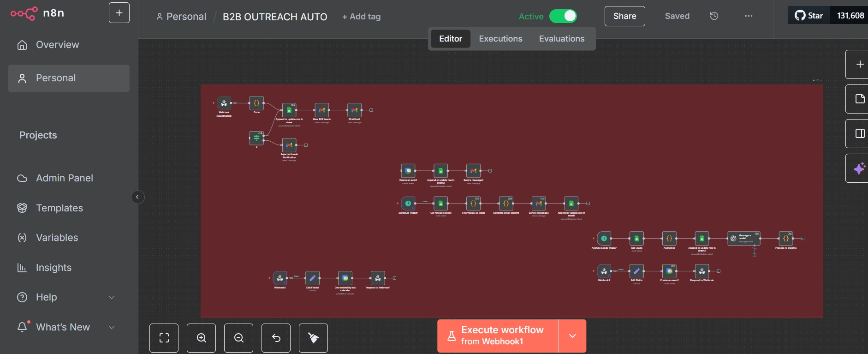Open Variables page

(69, 238)
